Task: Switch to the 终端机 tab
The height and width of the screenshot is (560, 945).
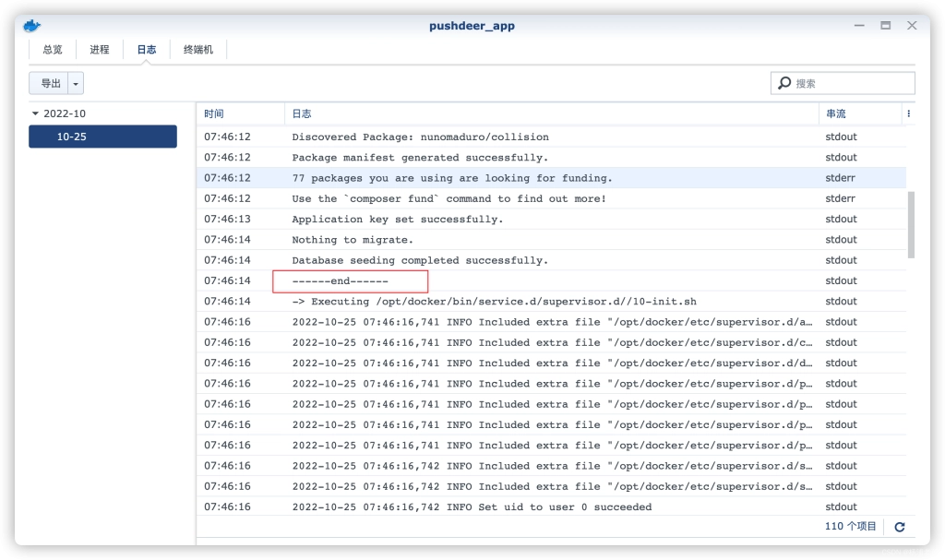Action: 198,50
